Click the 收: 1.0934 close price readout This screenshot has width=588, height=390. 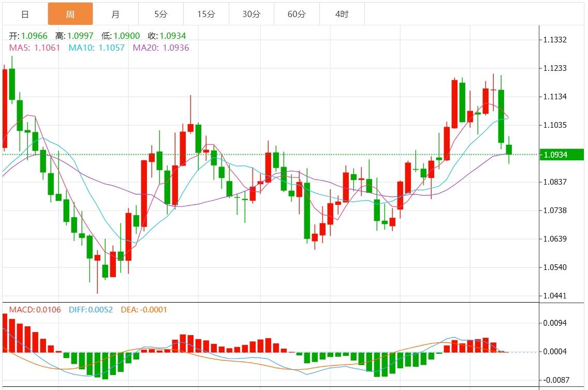tap(167, 36)
